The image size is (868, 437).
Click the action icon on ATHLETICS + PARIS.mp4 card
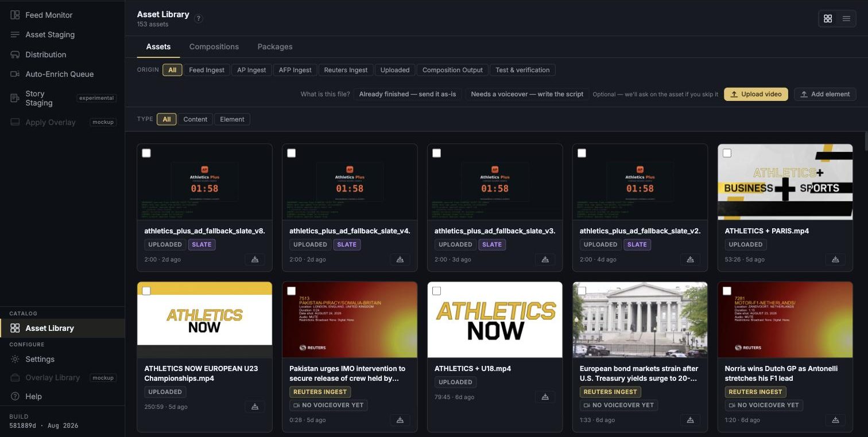pyautogui.click(x=835, y=259)
